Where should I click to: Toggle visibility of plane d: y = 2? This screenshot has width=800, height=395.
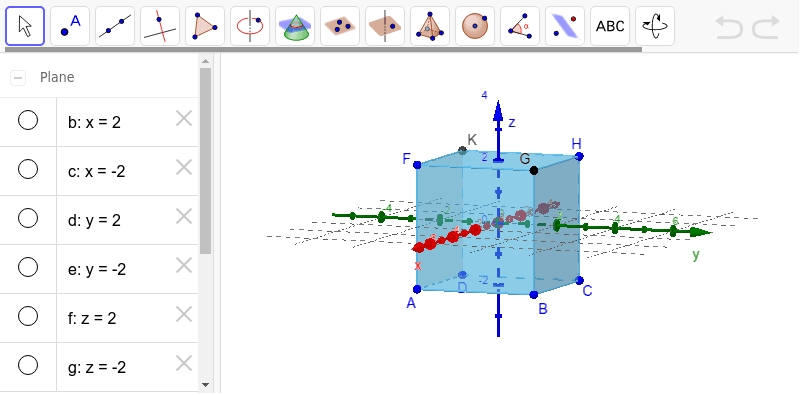(28, 218)
